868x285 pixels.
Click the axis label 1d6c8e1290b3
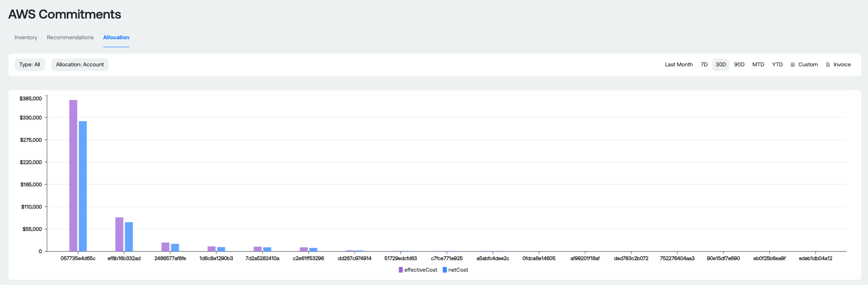pos(216,258)
